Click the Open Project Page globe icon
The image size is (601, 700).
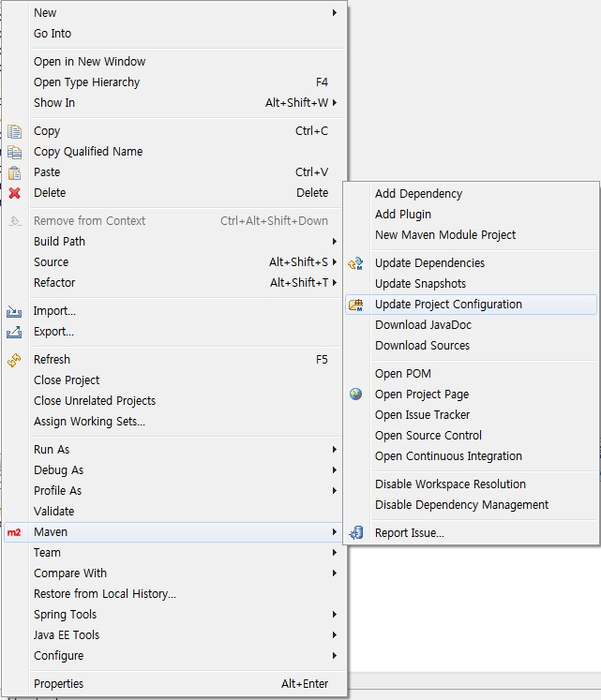tap(355, 395)
